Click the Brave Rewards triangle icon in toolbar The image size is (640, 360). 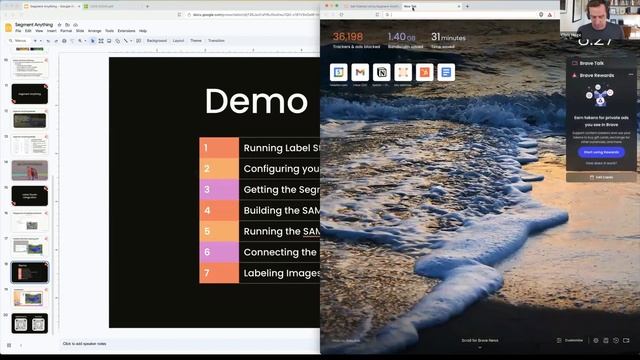[x=550, y=15]
